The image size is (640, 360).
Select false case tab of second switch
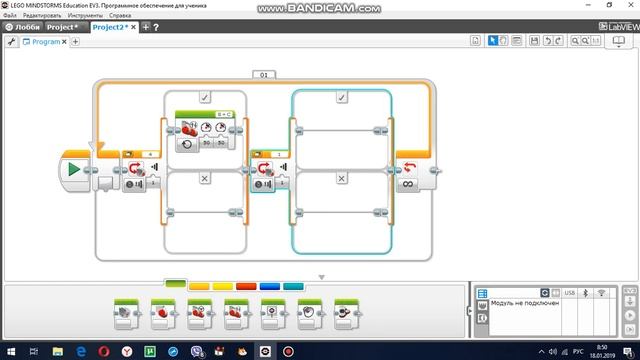click(342, 178)
